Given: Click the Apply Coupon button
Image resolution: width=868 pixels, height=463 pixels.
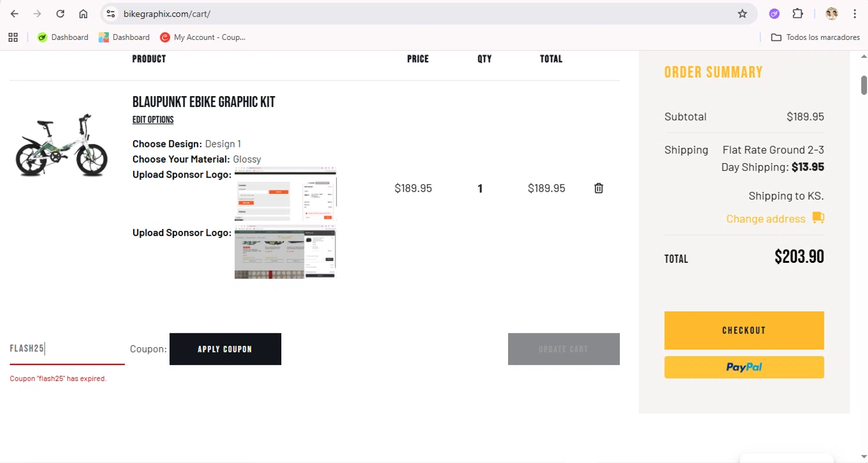Looking at the screenshot, I should pos(225,349).
